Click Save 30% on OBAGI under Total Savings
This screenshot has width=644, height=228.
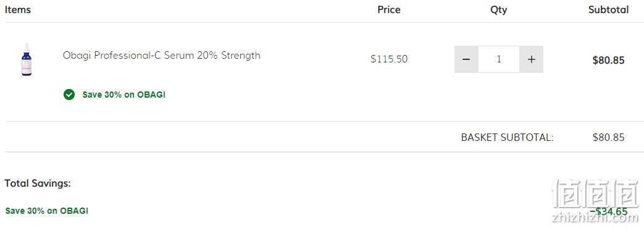click(x=47, y=211)
